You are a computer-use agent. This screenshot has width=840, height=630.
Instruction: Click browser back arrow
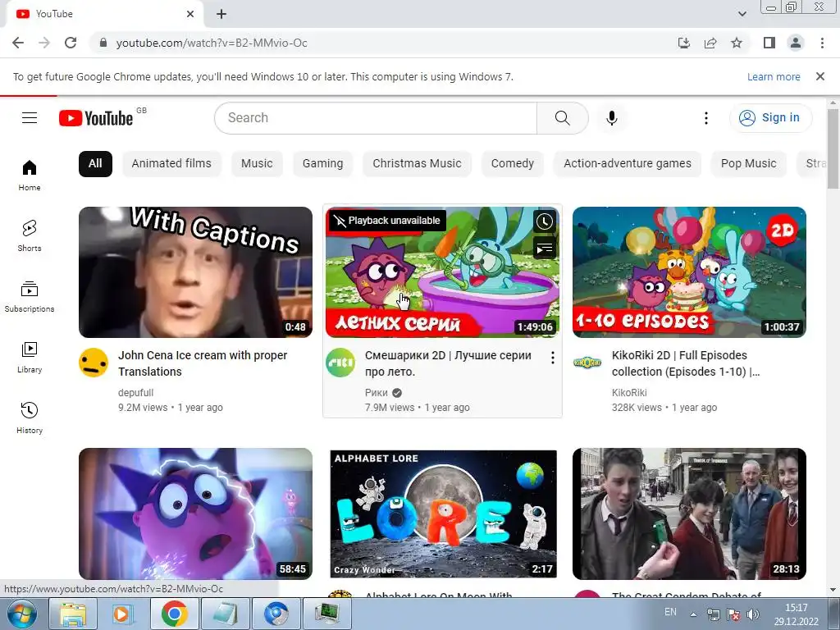[18, 43]
